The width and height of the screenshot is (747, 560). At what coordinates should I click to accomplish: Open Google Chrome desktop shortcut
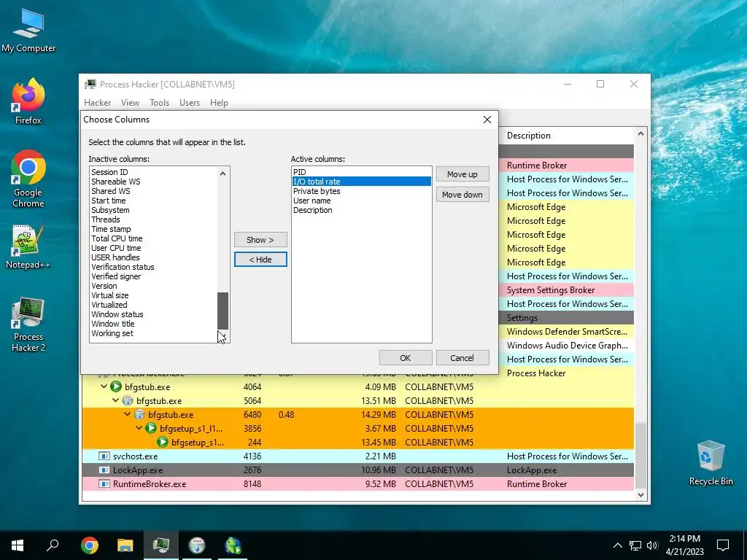[28, 179]
